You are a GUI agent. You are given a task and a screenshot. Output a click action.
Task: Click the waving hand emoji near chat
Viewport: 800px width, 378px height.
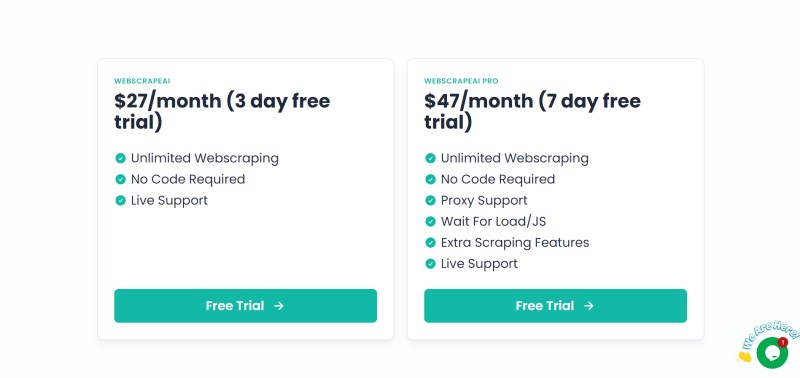tap(744, 356)
